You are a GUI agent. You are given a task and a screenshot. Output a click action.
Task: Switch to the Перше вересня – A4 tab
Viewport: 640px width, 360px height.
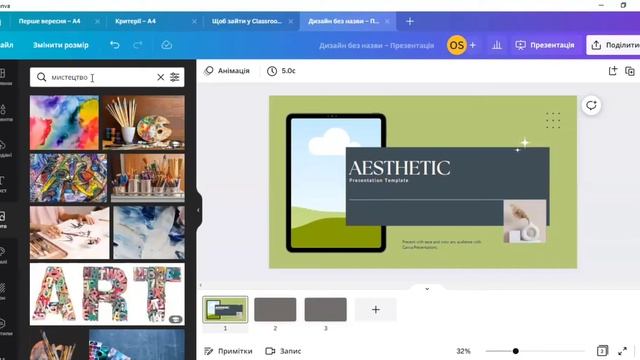point(49,21)
